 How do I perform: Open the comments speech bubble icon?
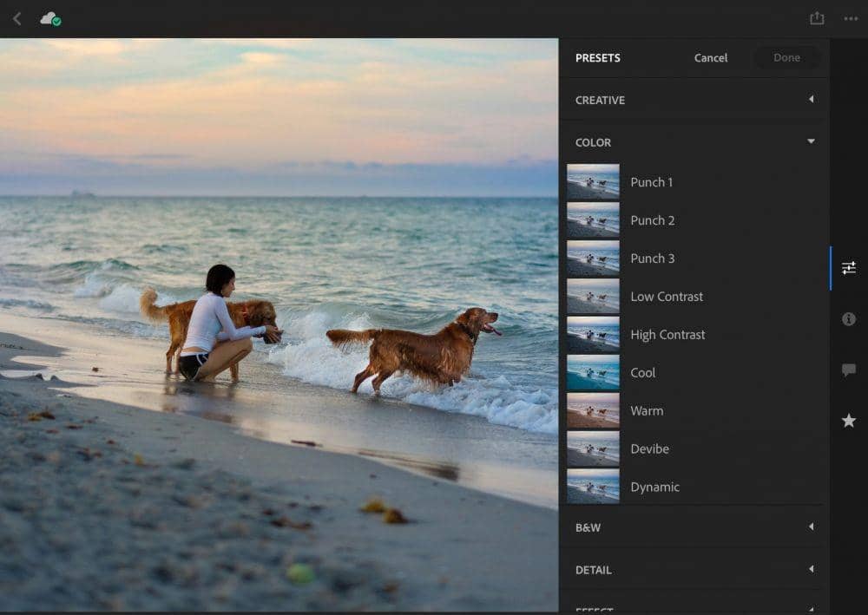pyautogui.click(x=849, y=370)
